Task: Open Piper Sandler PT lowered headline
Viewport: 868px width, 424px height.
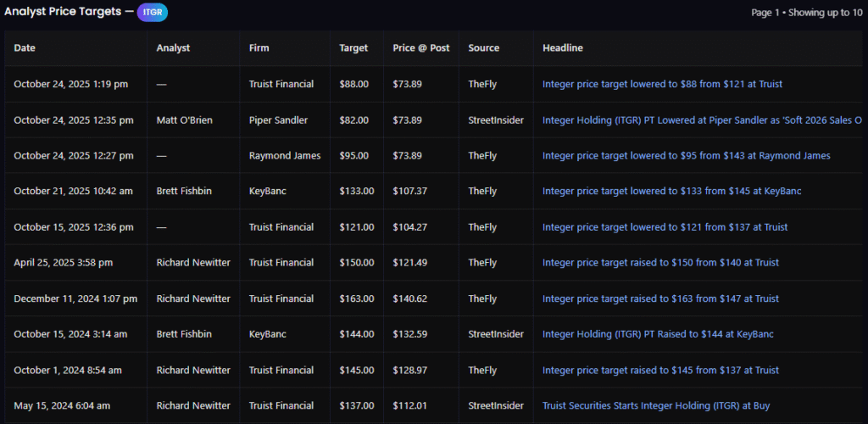Action: pos(702,120)
